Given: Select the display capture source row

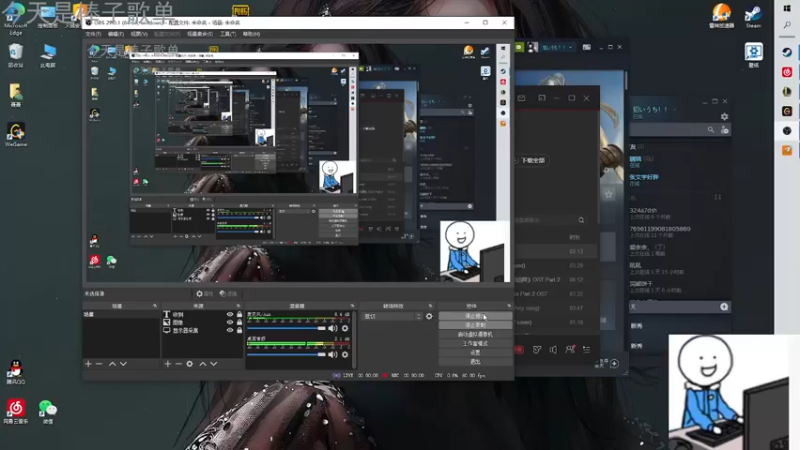Looking at the screenshot, I should pyautogui.click(x=203, y=330).
